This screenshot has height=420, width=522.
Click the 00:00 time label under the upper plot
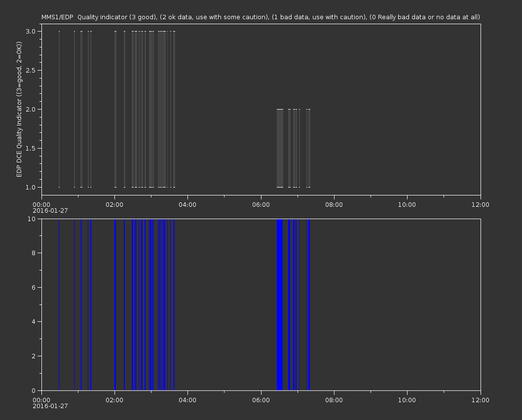[41, 204]
